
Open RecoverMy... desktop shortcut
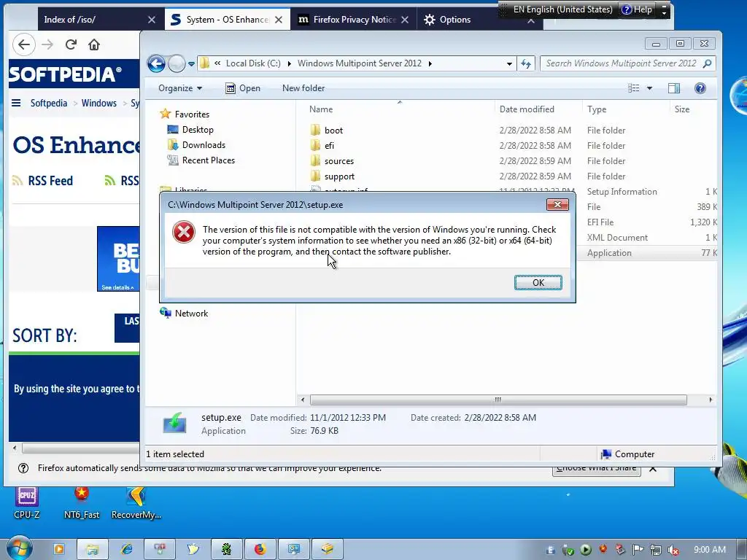tap(136, 503)
